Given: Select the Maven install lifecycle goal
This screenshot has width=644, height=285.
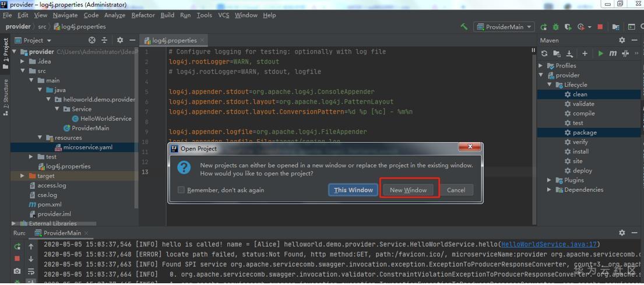Looking at the screenshot, I should click(x=576, y=152).
